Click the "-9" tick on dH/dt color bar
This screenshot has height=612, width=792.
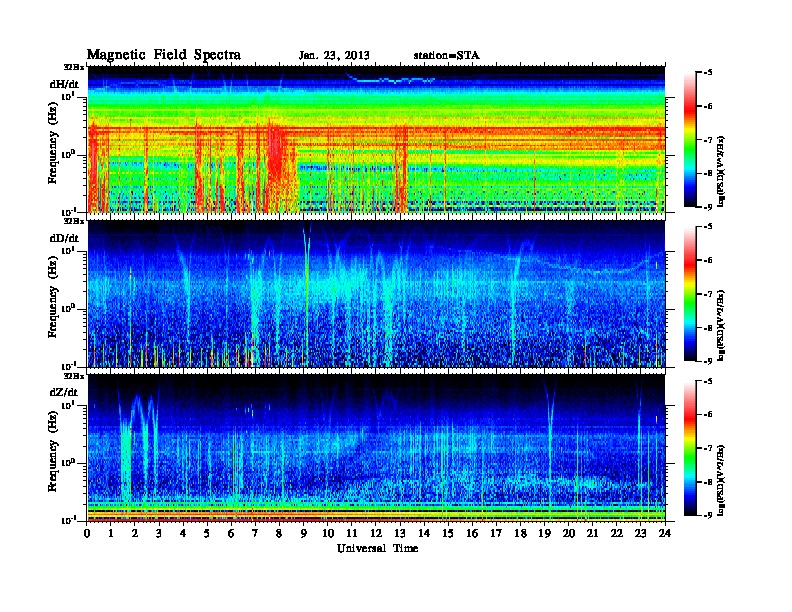pyautogui.click(x=708, y=207)
